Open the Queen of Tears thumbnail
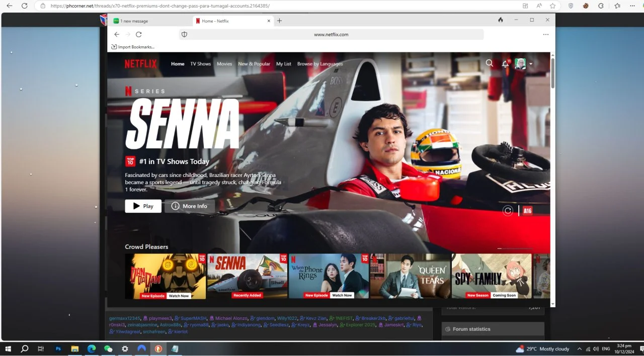644x356 pixels. [410, 276]
